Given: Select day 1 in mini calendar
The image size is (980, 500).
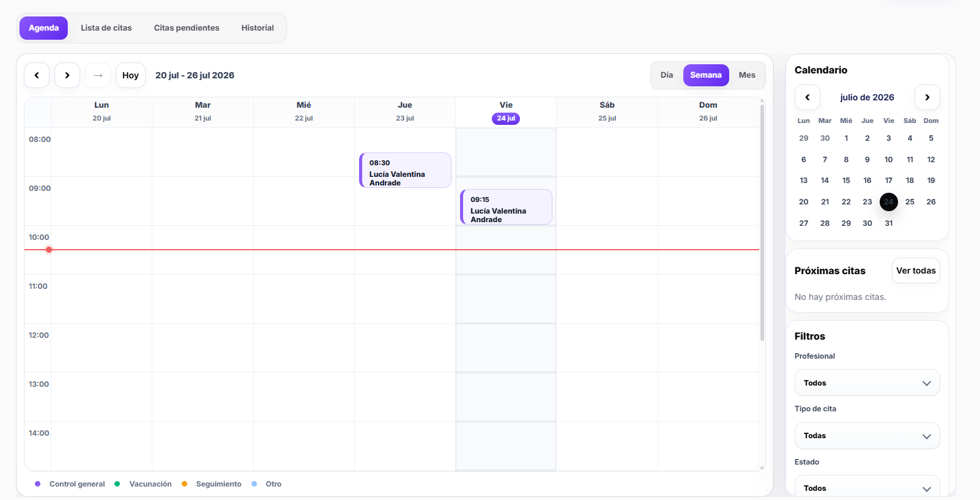Looking at the screenshot, I should pos(846,138).
